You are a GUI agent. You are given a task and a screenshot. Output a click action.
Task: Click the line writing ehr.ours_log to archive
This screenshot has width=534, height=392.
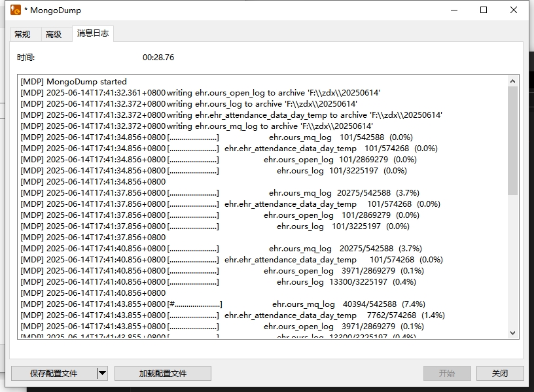coord(188,104)
